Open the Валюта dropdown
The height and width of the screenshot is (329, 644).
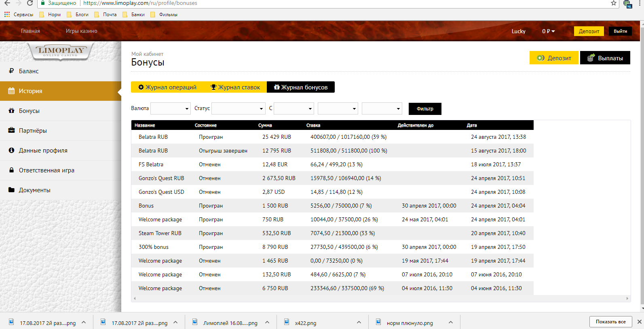click(171, 108)
